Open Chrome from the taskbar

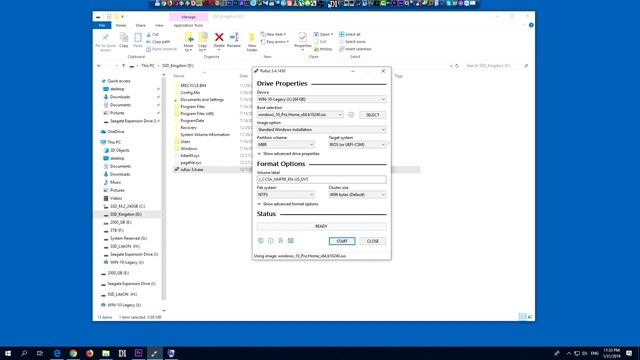[x=73, y=353]
